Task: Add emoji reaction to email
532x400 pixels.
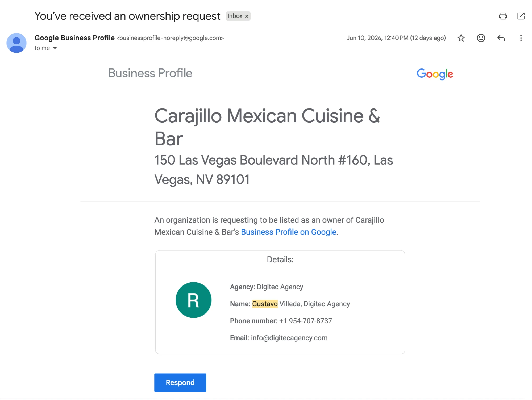Action: [481, 38]
